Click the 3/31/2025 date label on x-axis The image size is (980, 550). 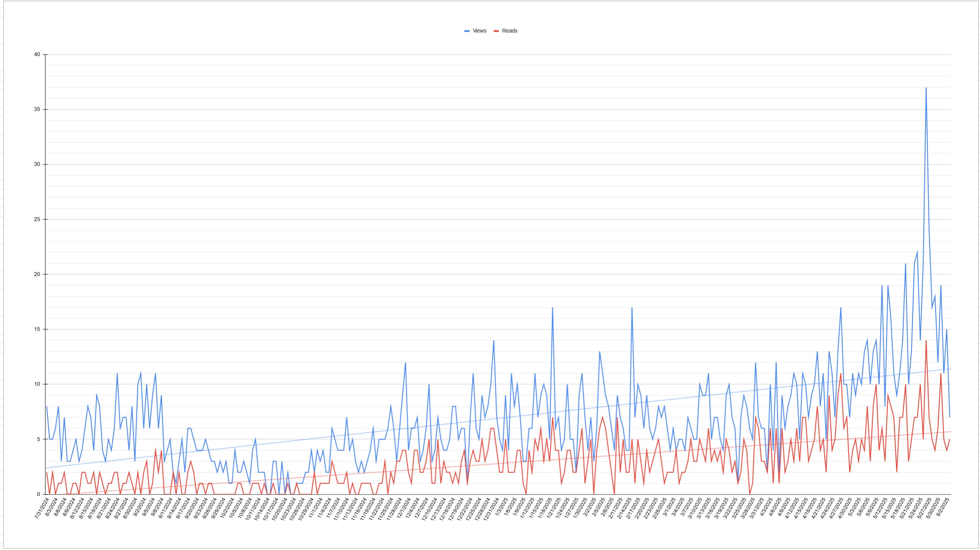point(757,507)
